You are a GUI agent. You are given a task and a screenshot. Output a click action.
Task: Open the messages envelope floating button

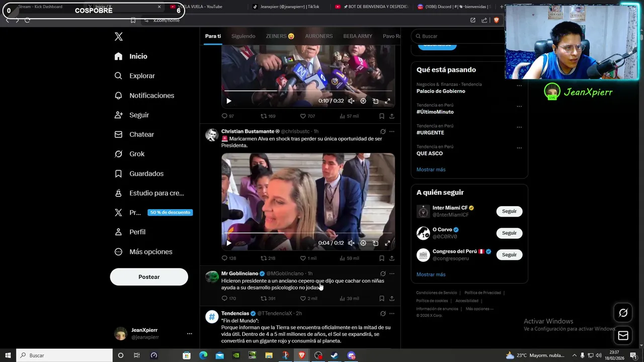[x=623, y=336]
